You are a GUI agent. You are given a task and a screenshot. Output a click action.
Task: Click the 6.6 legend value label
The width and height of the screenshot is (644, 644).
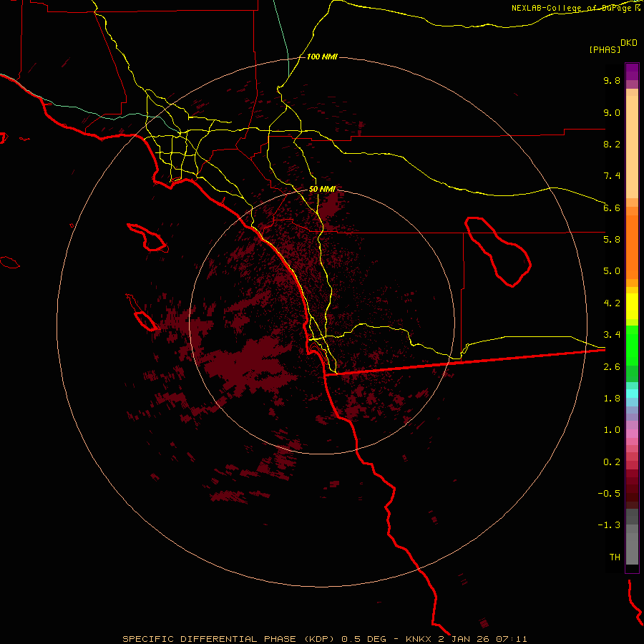pyautogui.click(x=612, y=208)
